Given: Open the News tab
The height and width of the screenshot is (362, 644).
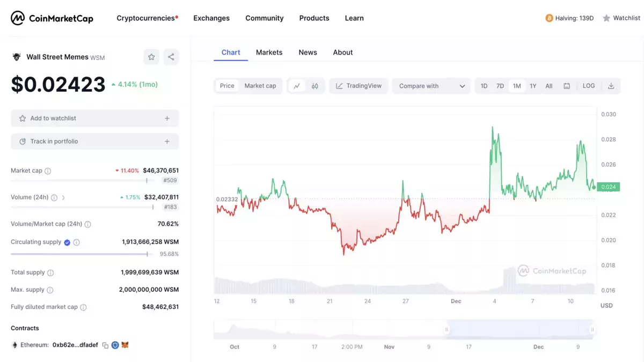Looking at the screenshot, I should [308, 52].
